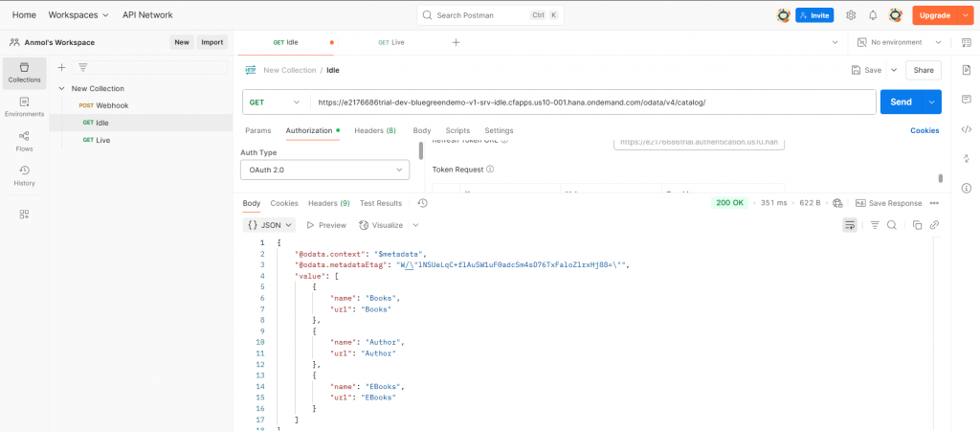Open the GET method dropdown
This screenshot has height=432, width=980.
pyautogui.click(x=275, y=102)
